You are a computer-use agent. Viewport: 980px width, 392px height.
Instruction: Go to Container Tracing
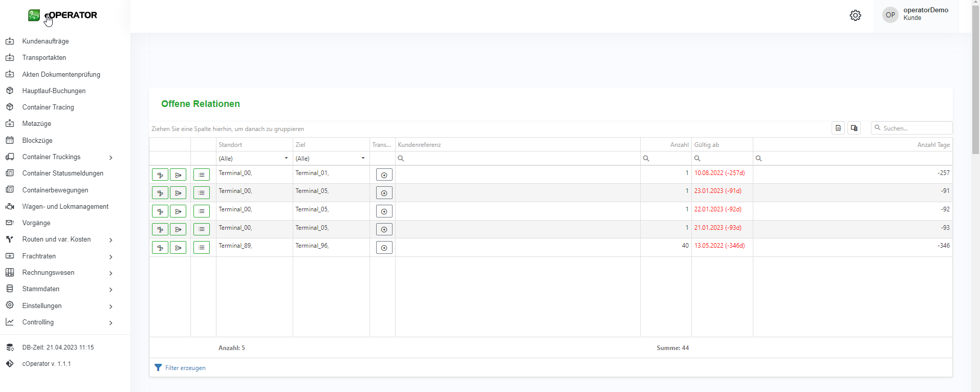pos(48,107)
